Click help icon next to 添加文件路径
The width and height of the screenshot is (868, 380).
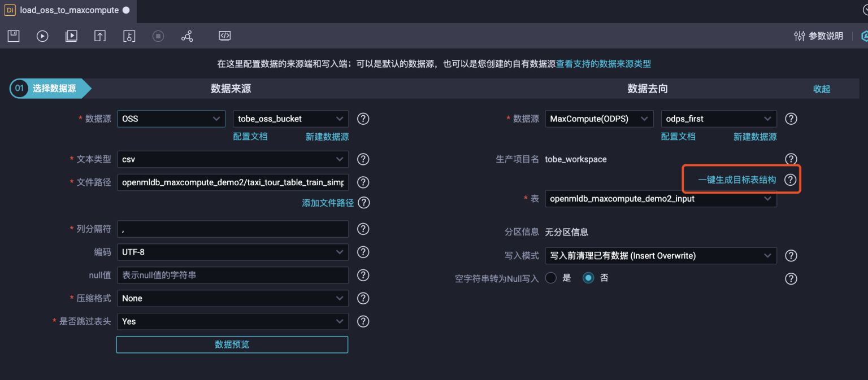pos(364,202)
